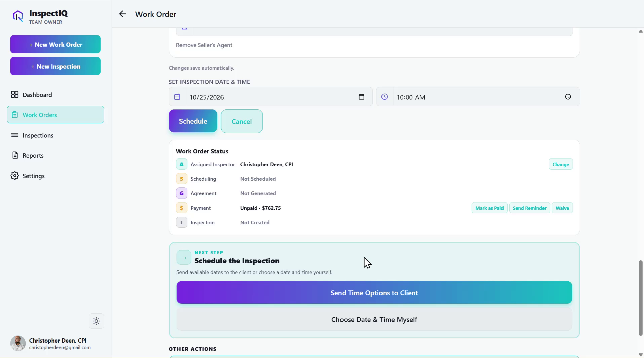Screen dimensions: 644x358
Task: Open the Dashboard menu item
Action: coord(55,95)
